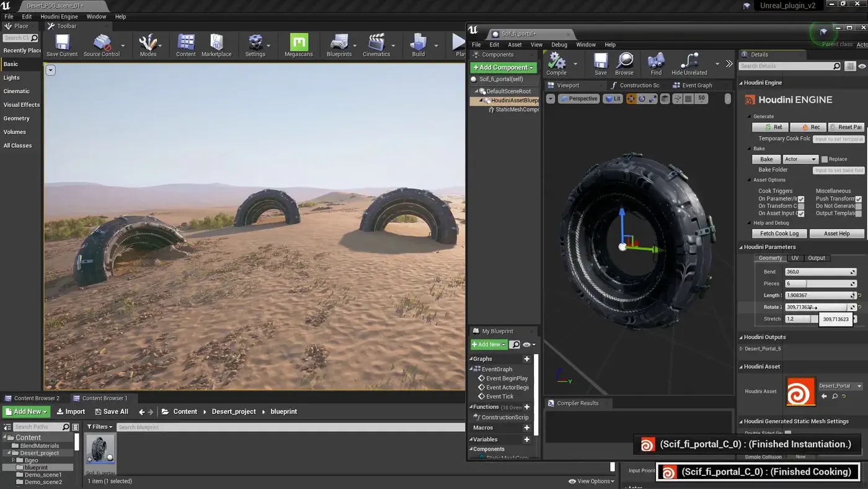Open Compile options dropdown arrow
Image resolution: width=868 pixels, height=489 pixels.
coord(575,63)
